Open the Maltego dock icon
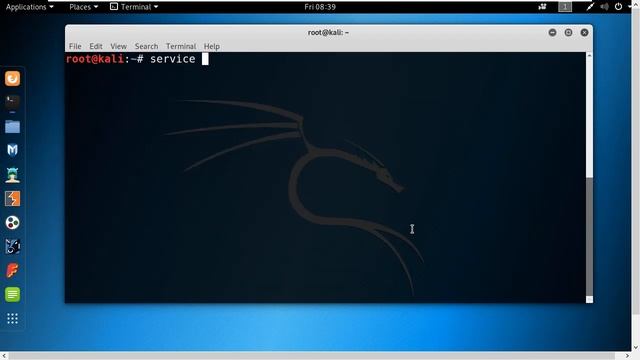Image resolution: width=640 pixels, height=360 pixels. click(x=12, y=222)
